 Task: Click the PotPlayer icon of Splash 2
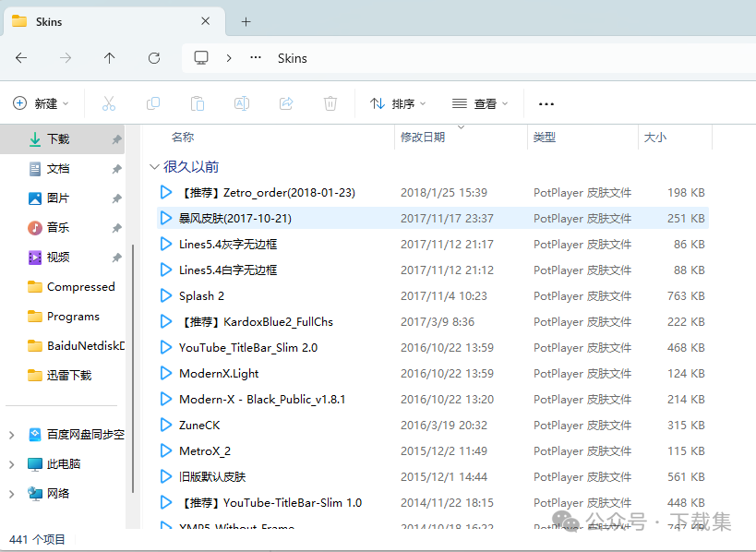166,295
